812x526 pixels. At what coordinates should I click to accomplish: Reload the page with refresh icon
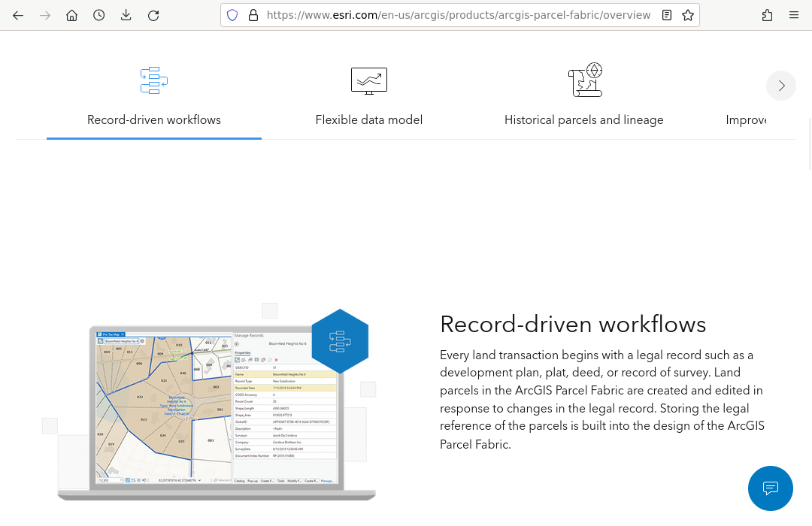coord(153,15)
